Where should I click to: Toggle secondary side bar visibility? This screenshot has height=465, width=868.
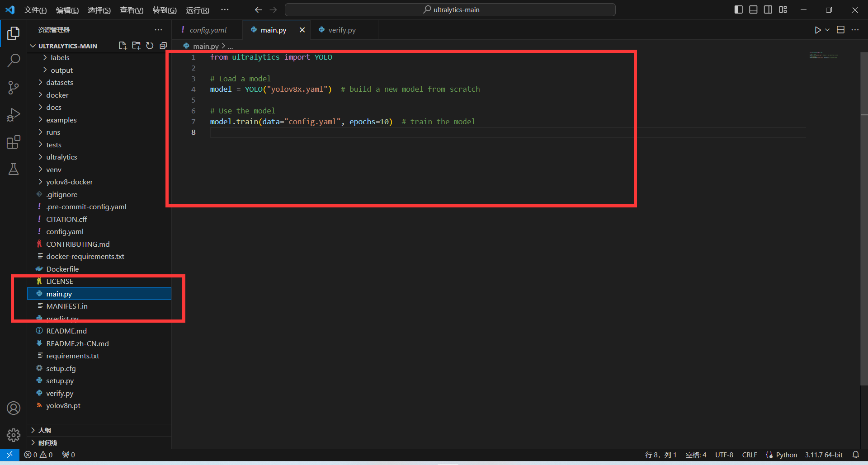768,9
